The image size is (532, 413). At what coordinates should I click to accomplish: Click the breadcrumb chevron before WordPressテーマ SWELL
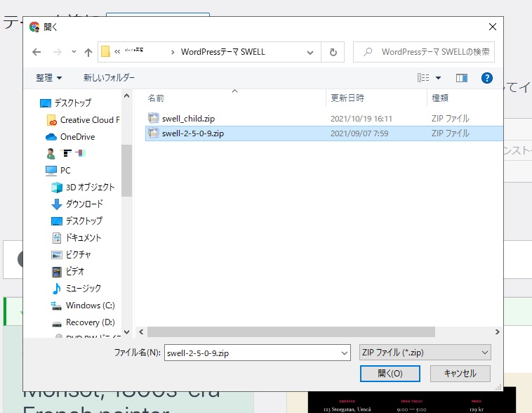click(x=173, y=52)
